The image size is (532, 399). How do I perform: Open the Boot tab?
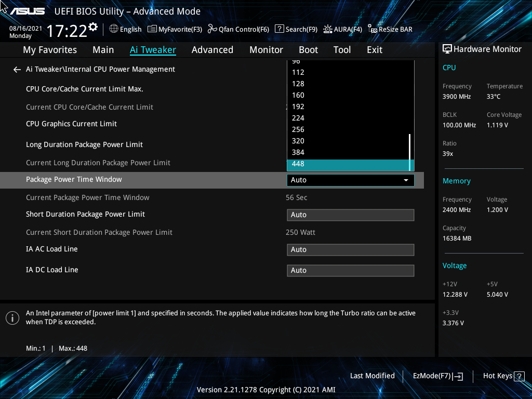pyautogui.click(x=308, y=50)
